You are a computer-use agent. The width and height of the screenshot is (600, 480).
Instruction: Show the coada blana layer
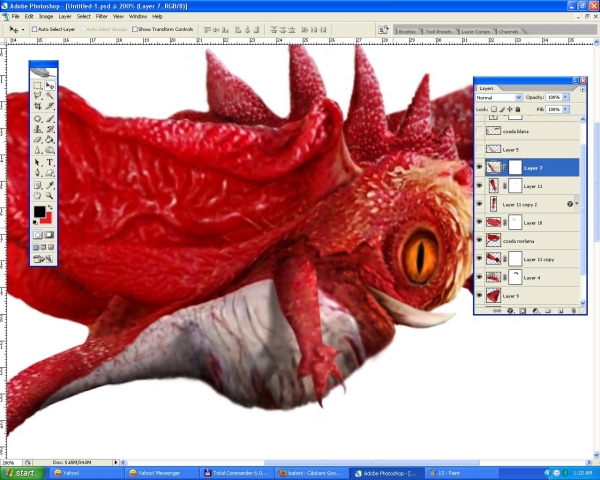[479, 131]
